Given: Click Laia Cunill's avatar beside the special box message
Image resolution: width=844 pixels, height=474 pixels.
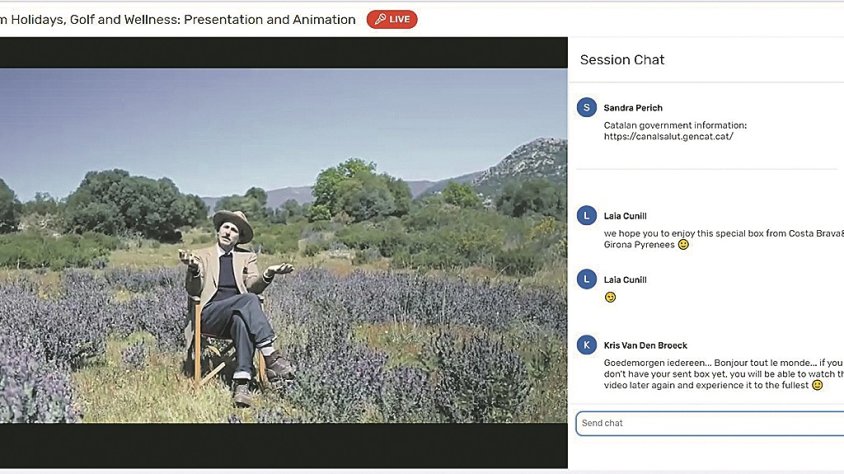Looking at the screenshot, I should 587,215.
